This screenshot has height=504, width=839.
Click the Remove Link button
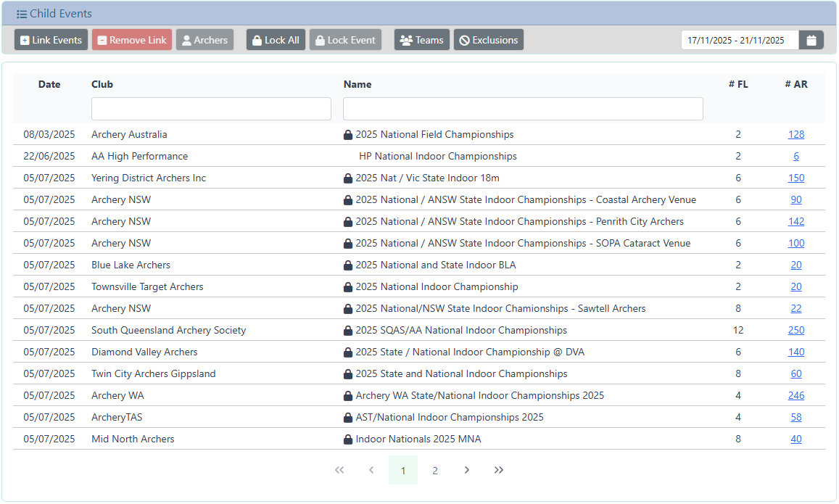click(132, 41)
